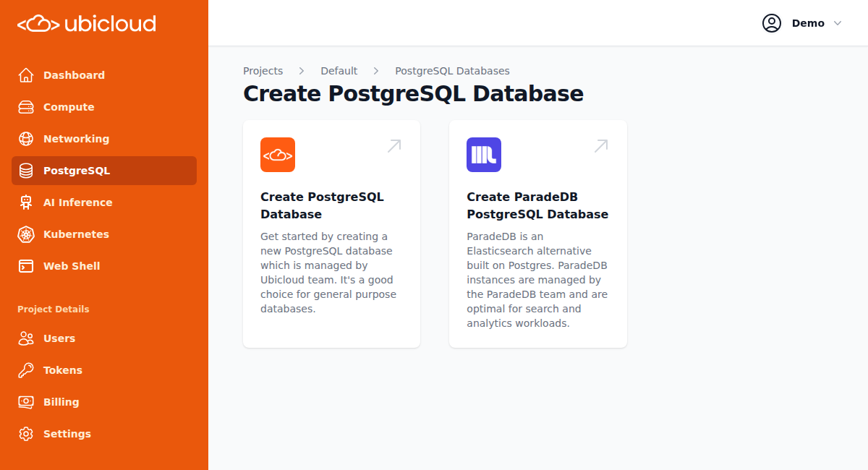Select the PostgreSQL sidebar item

(104, 171)
